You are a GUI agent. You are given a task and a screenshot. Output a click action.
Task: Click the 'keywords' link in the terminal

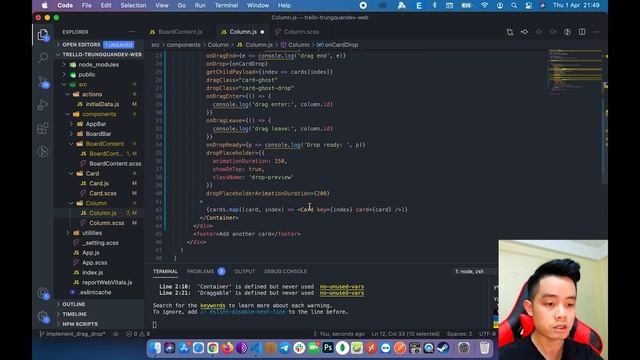pyautogui.click(x=213, y=305)
